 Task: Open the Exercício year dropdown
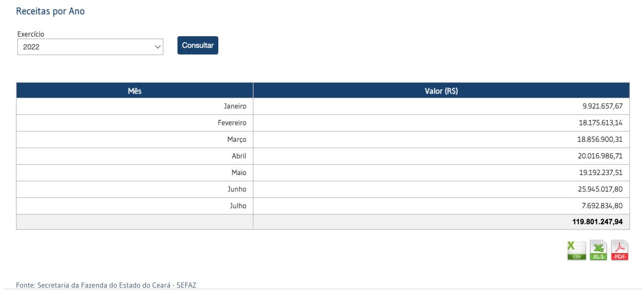click(90, 47)
